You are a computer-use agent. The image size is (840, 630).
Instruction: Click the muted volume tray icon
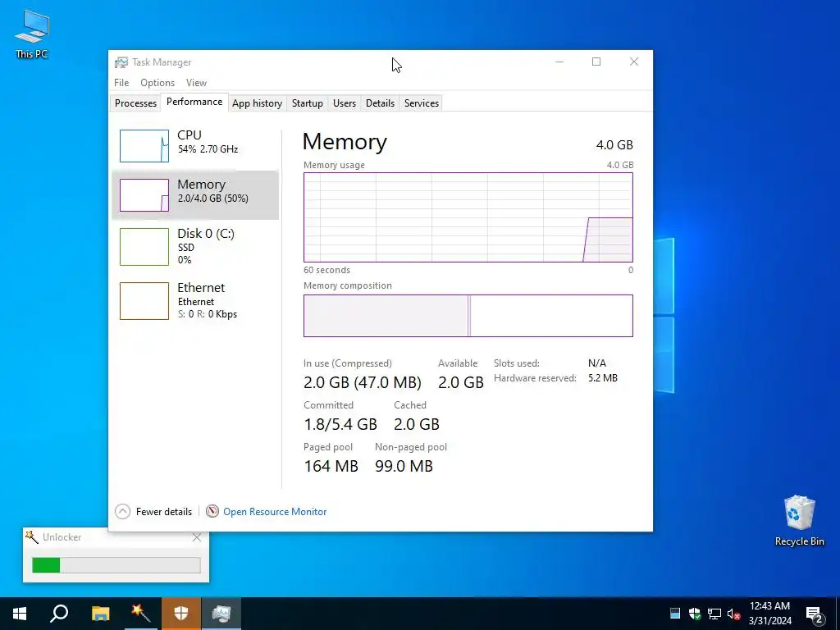(734, 614)
